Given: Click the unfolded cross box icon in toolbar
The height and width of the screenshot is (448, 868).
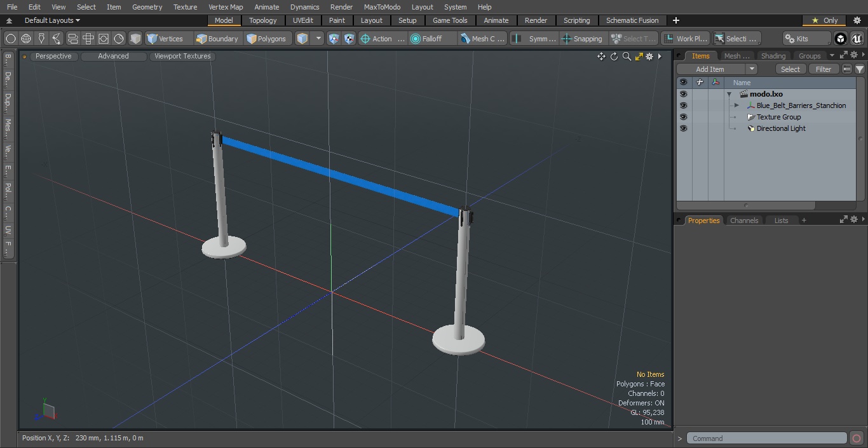Looking at the screenshot, I should pyautogui.click(x=88, y=39).
